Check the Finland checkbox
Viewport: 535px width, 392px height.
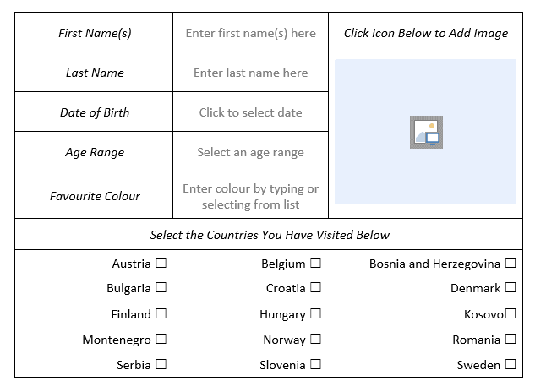click(x=161, y=313)
